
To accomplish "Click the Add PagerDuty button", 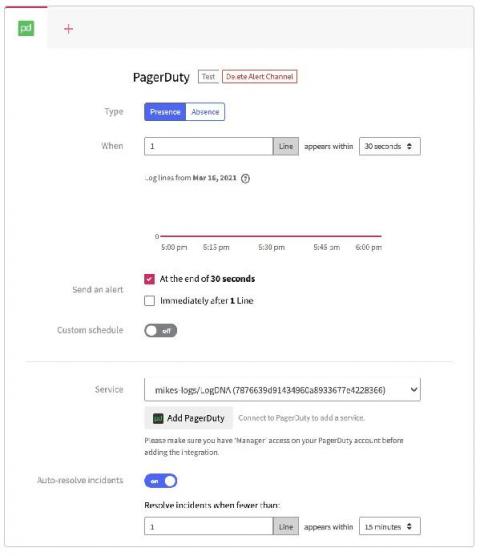I will coord(189,418).
